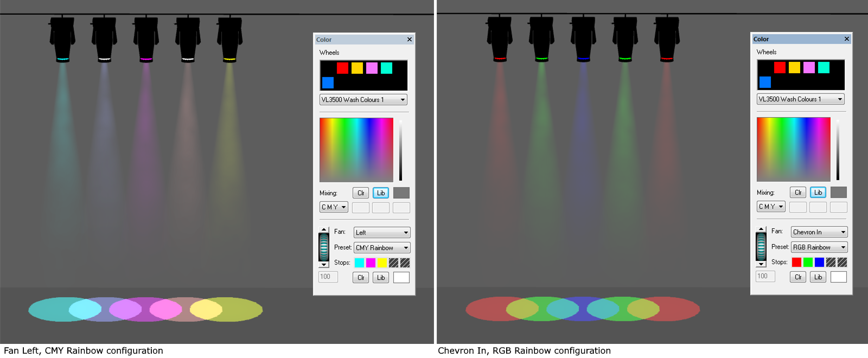Click the green stop in the RGB Rainbow stops
The height and width of the screenshot is (358, 868).
(808, 263)
